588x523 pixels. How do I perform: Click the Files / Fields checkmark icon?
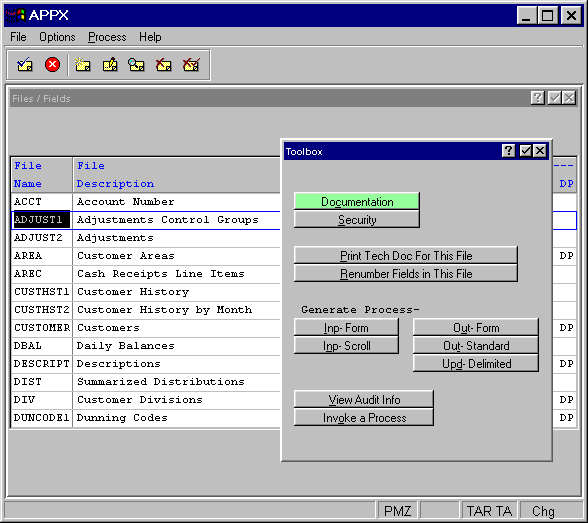(x=554, y=98)
